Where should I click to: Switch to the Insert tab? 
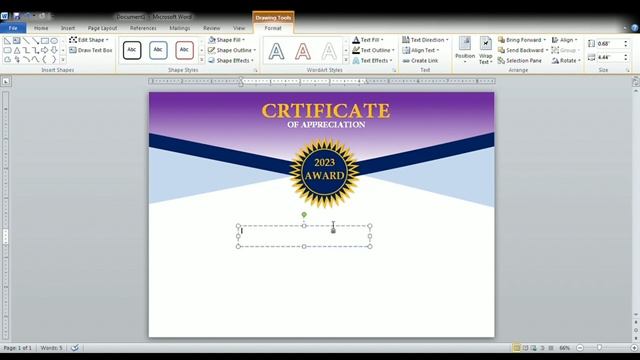click(x=68, y=28)
